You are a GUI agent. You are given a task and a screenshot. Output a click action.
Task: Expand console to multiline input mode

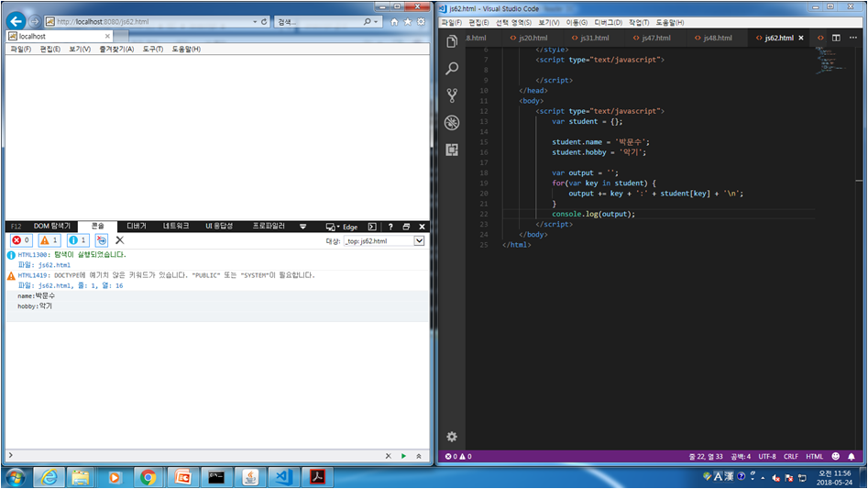tap(419, 456)
